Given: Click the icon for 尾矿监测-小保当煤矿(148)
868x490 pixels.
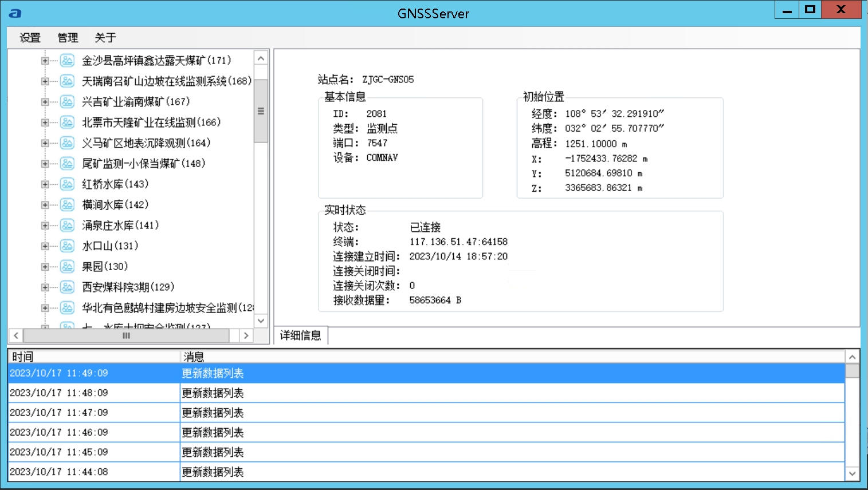Looking at the screenshot, I should [67, 163].
